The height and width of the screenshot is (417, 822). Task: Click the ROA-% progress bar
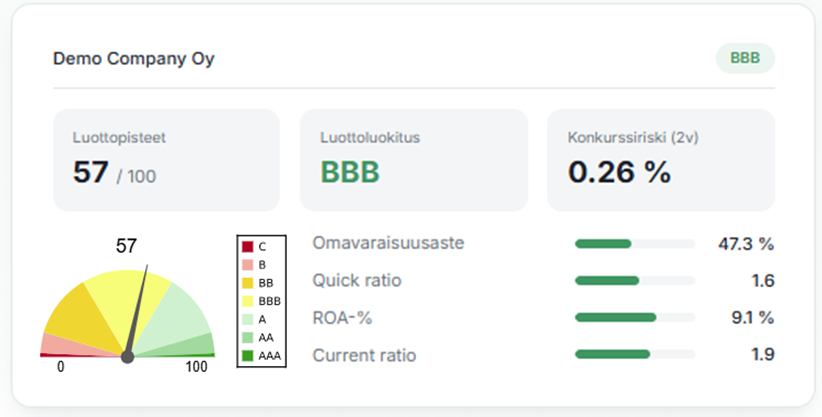[634, 317]
